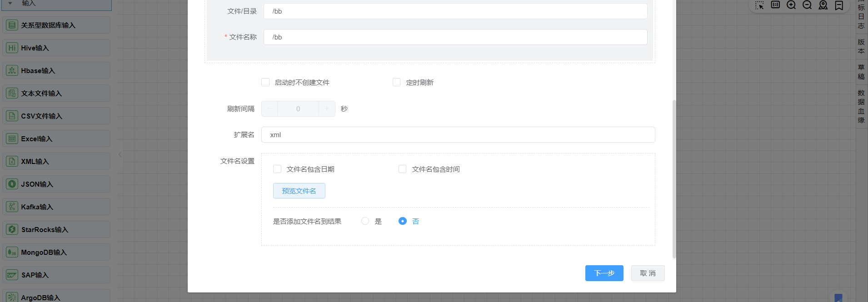Enable 启动时不创建文件 checkbox
Viewport: 868px width, 302px height.
[265, 82]
